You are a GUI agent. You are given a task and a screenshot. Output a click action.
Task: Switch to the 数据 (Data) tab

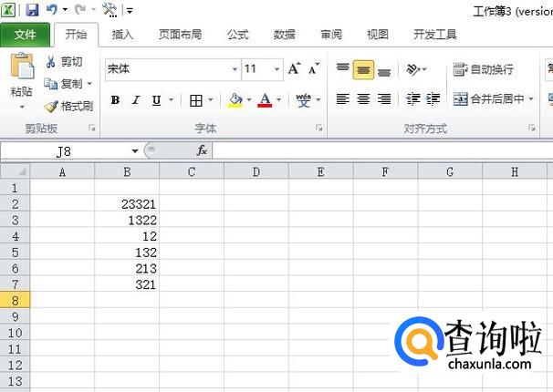point(285,35)
